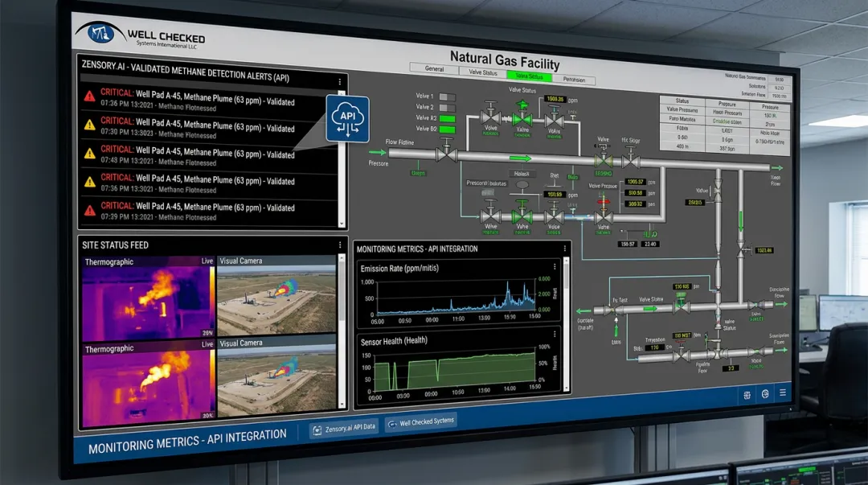Viewport: 868px width, 485px height.
Task: Click the Well Checked logo
Action: (140, 35)
